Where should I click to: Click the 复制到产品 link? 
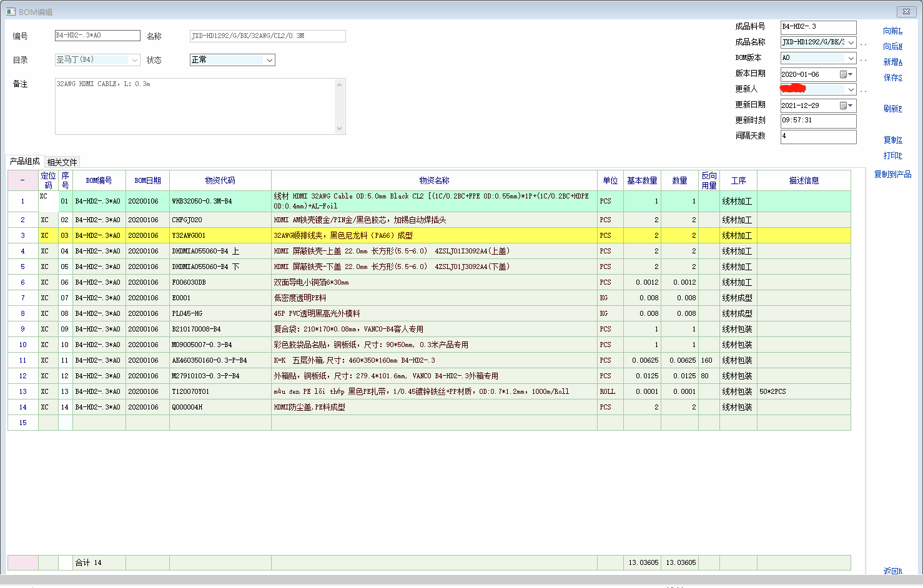(x=892, y=174)
